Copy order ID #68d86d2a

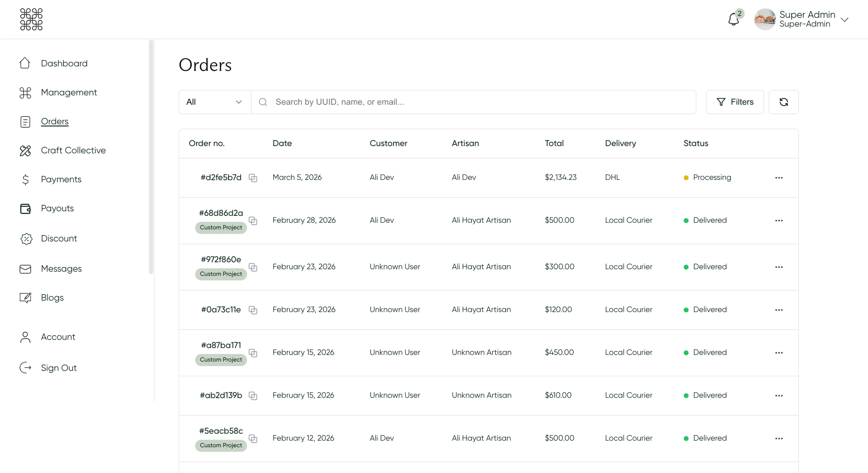[253, 220]
